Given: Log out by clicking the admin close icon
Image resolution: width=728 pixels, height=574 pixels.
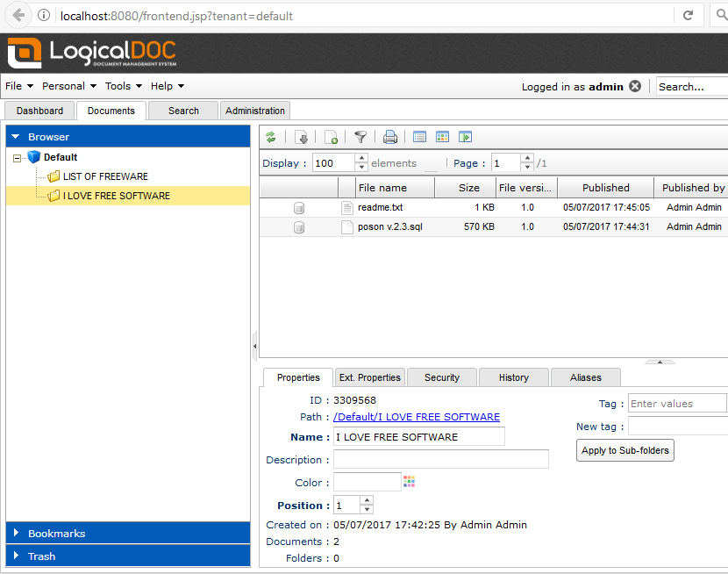Looking at the screenshot, I should click(635, 86).
